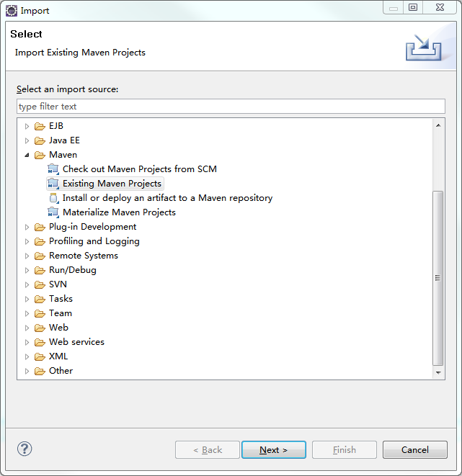The image size is (462, 476).
Task: Click the Materialize Maven Projects icon
Action: pyautogui.click(x=53, y=212)
